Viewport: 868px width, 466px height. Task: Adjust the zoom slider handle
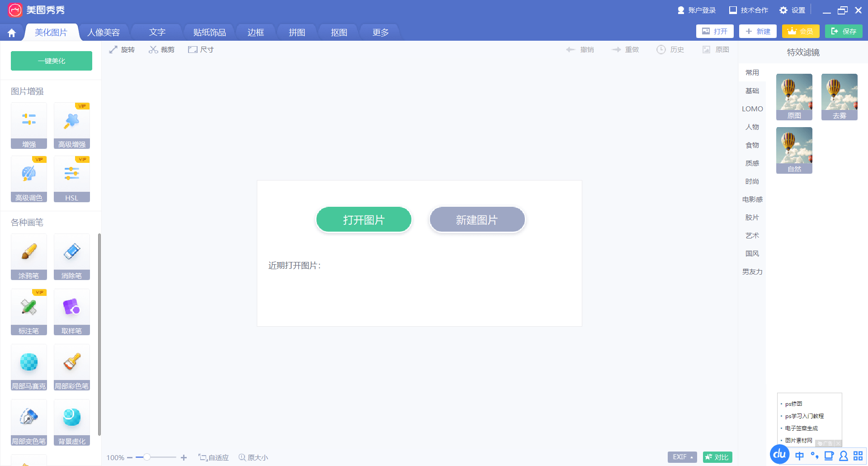coord(146,457)
